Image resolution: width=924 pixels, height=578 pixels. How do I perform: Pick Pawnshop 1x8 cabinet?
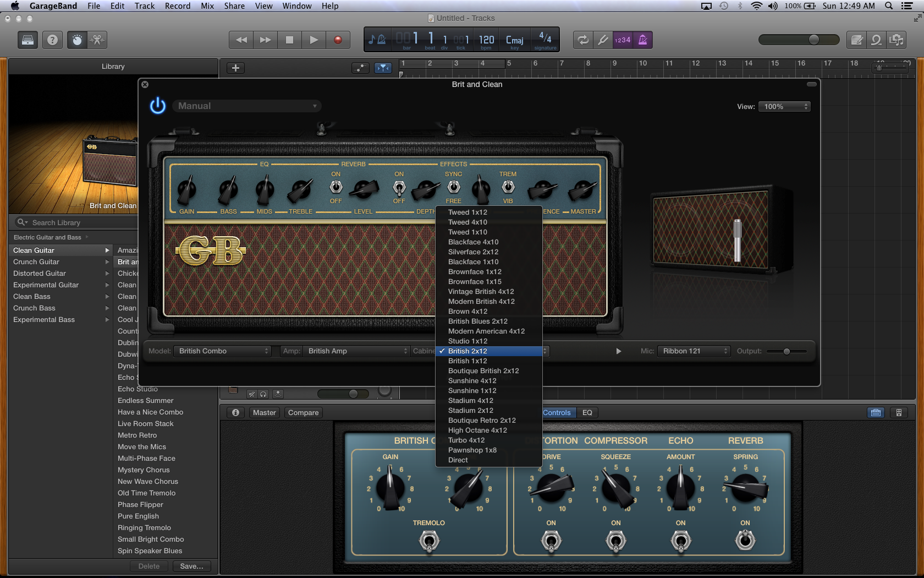pos(489,450)
